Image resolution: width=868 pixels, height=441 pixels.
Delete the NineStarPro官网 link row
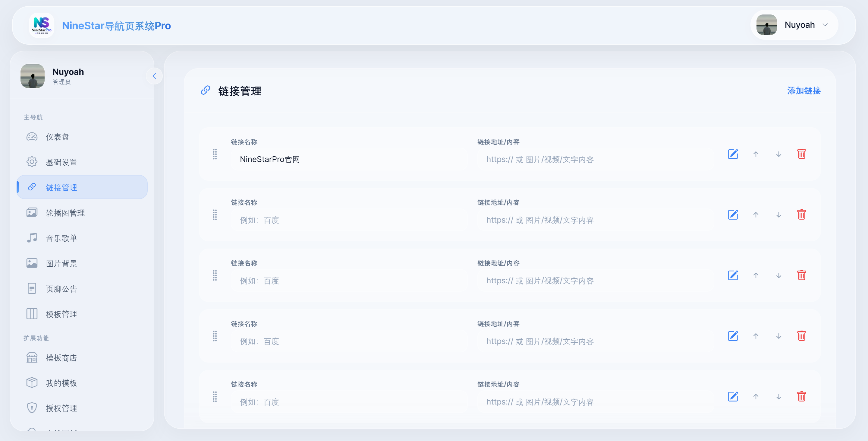(802, 154)
